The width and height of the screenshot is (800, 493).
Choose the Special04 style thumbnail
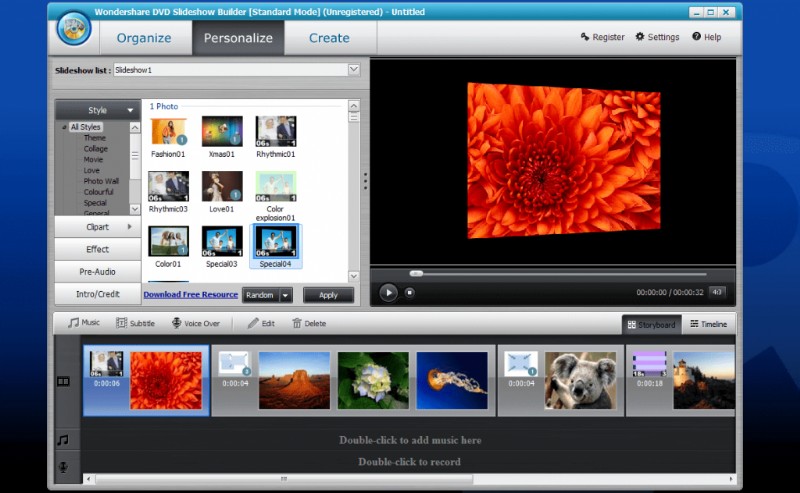[276, 241]
